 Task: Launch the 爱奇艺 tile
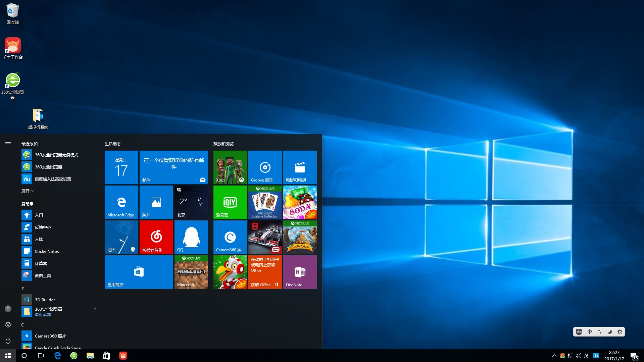pos(230,202)
